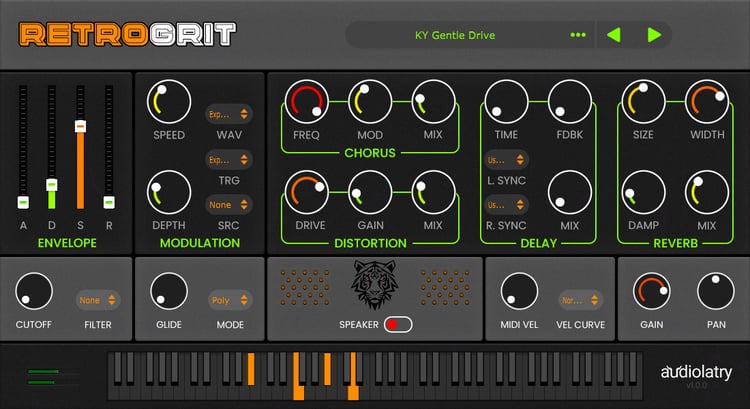Click the distortion GAIN knob
This screenshot has height=409, width=750.
pyautogui.click(x=370, y=192)
